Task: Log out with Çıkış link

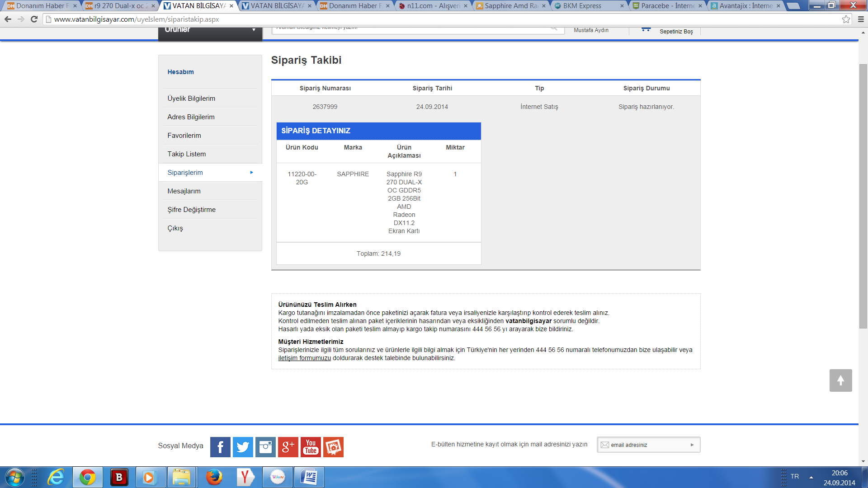Action: point(175,228)
